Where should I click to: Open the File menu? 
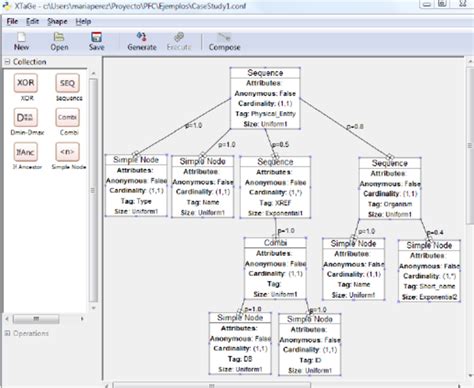pyautogui.click(x=12, y=22)
